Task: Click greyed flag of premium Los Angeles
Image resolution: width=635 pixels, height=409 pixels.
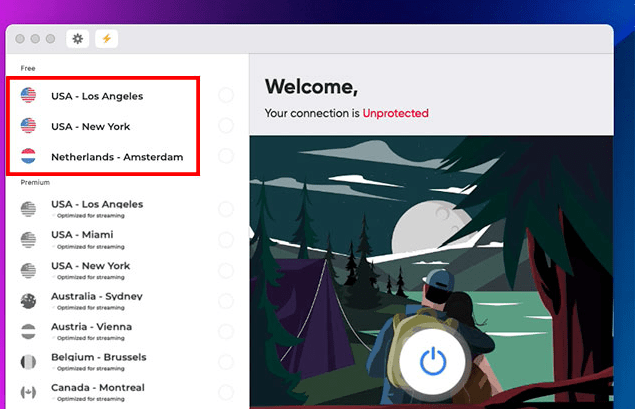Action: click(28, 209)
